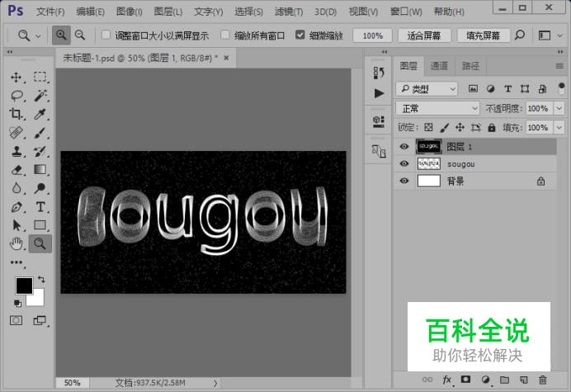This screenshot has width=571, height=392.
Task: Open the Edit Toolbar ellipsis menu
Action: pyautogui.click(x=17, y=262)
